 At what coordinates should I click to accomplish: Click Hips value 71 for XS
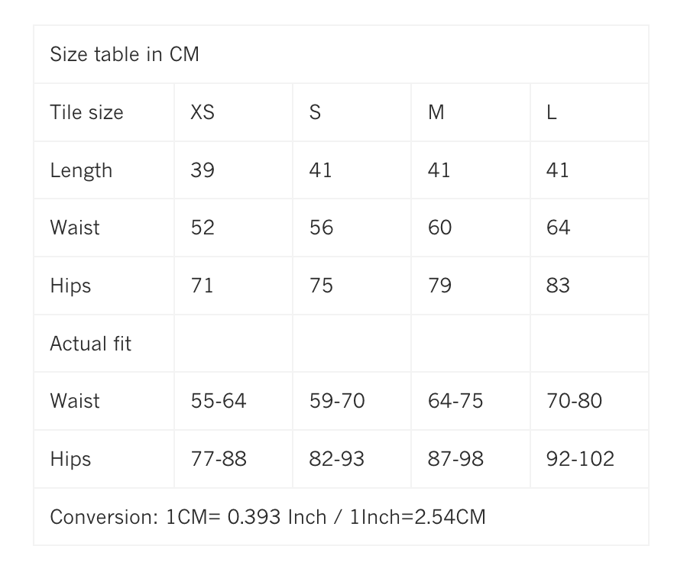(203, 286)
